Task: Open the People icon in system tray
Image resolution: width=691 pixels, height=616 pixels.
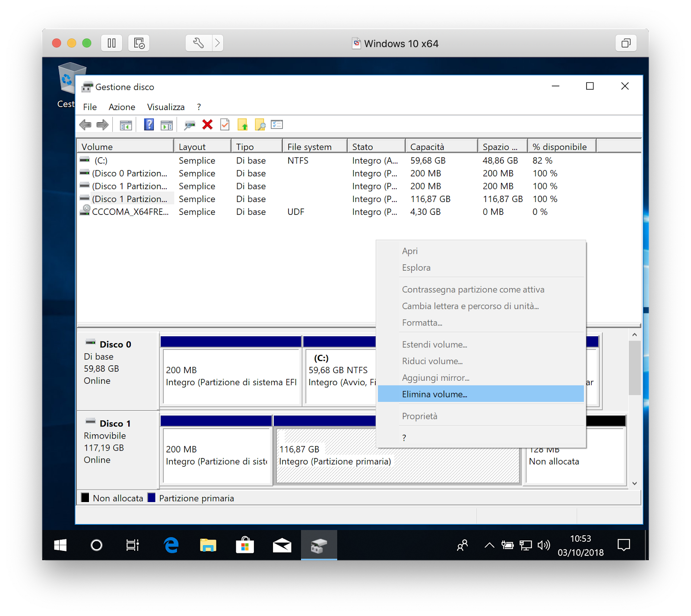Action: 462,545
